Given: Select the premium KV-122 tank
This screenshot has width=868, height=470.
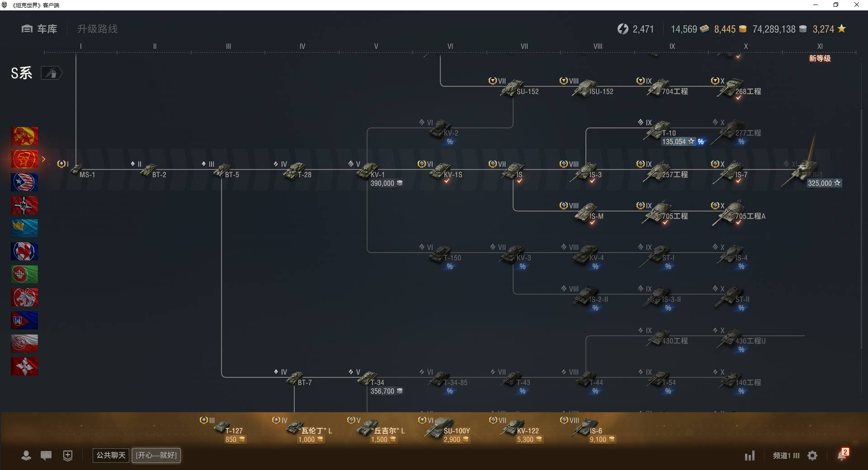Looking at the screenshot, I should (x=515, y=429).
